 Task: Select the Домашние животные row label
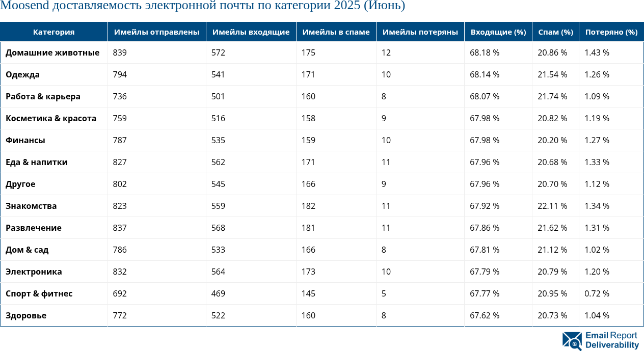click(x=52, y=52)
